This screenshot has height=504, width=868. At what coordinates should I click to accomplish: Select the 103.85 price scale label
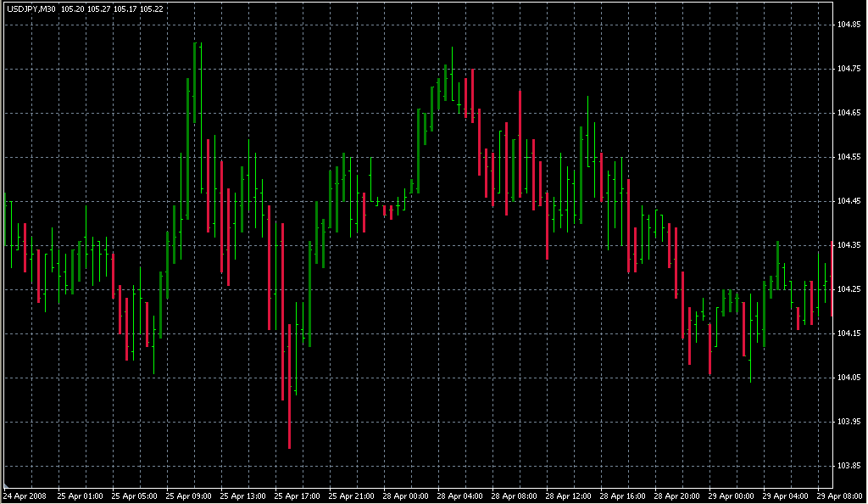(849, 466)
